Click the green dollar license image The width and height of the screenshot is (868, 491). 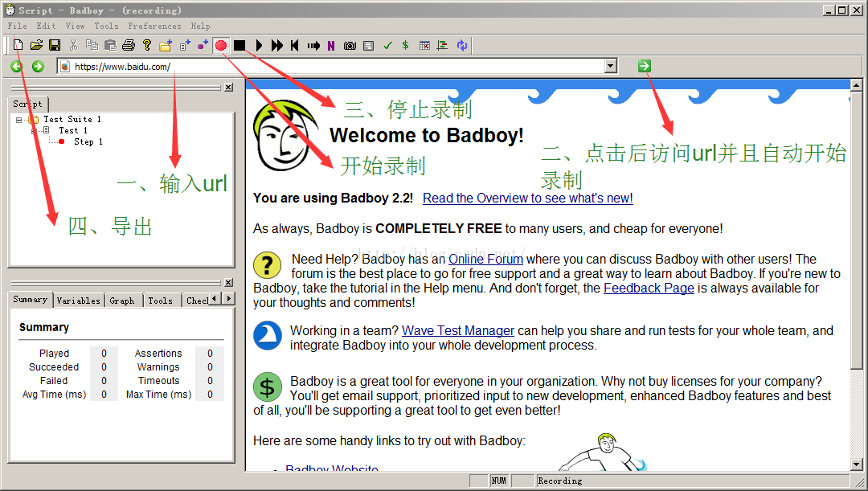point(268,387)
